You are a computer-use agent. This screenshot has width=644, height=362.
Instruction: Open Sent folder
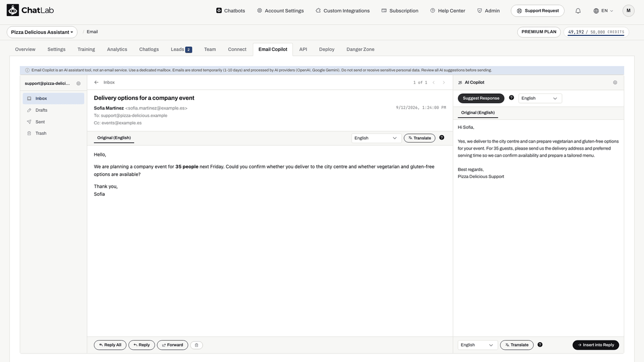pyautogui.click(x=53, y=122)
